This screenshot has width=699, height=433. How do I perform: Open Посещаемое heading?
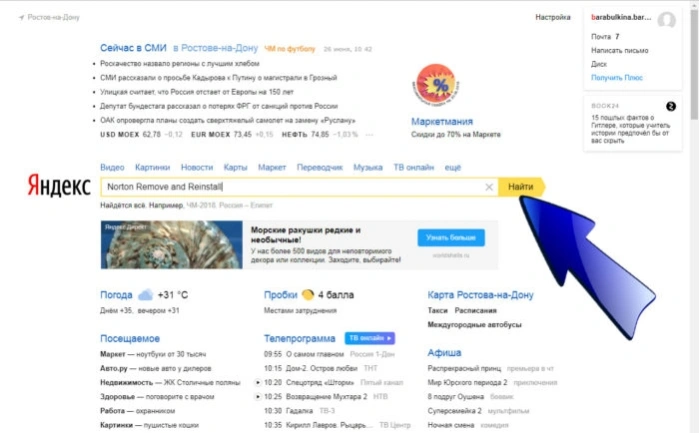[130, 338]
